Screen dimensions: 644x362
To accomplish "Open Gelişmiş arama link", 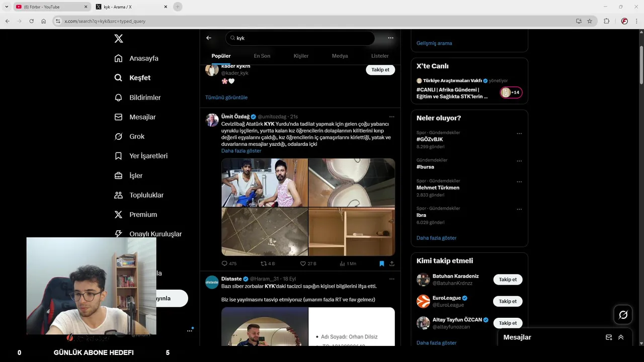I will pyautogui.click(x=434, y=43).
